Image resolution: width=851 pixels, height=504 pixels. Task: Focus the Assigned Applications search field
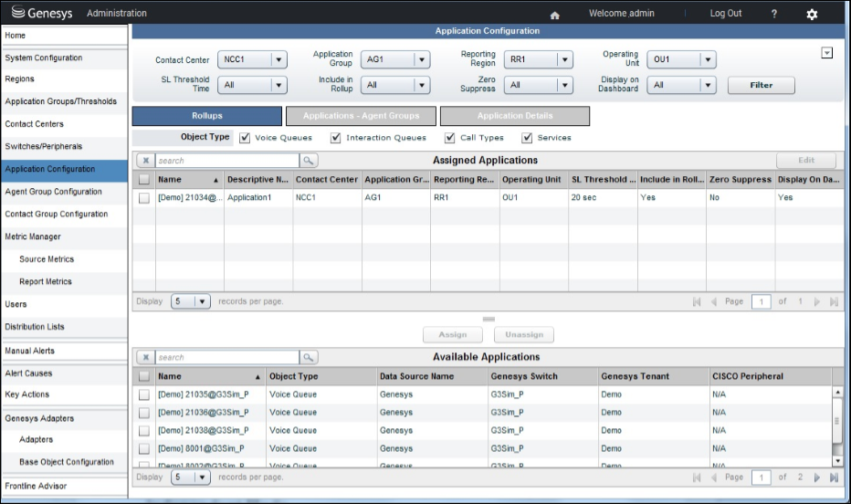(226, 161)
